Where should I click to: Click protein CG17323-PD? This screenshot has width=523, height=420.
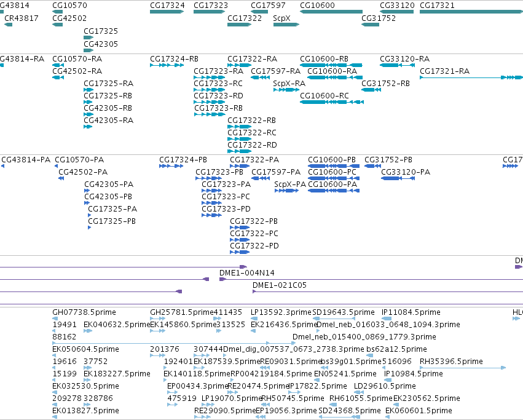(x=212, y=215)
